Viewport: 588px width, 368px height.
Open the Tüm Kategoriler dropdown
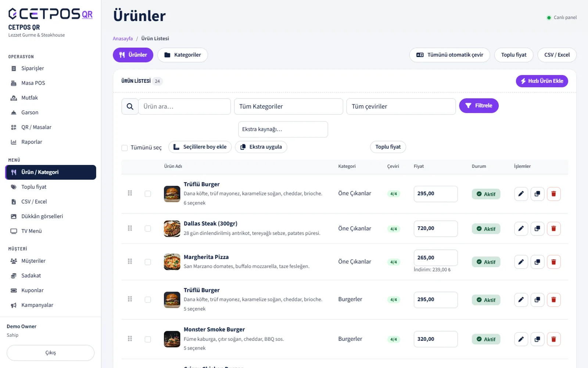tap(288, 106)
